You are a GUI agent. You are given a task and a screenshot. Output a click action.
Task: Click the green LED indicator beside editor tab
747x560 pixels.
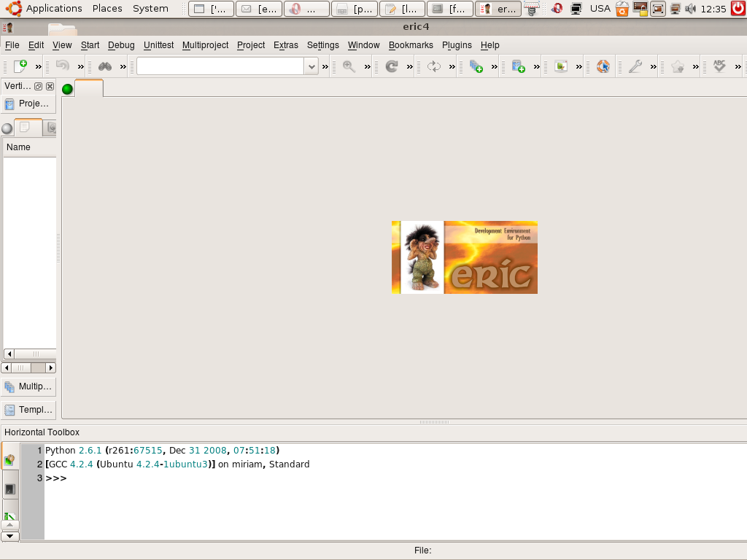[68, 89]
